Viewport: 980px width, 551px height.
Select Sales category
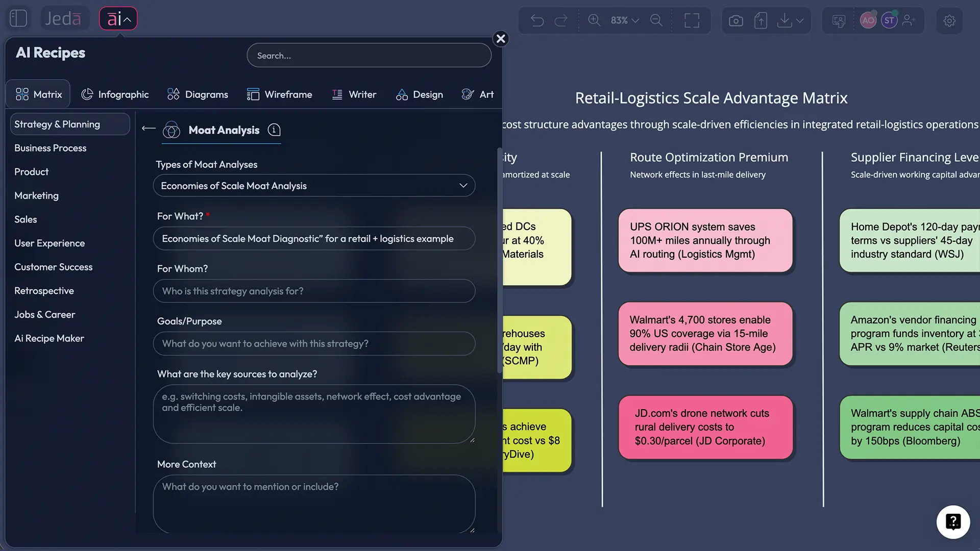(x=26, y=219)
